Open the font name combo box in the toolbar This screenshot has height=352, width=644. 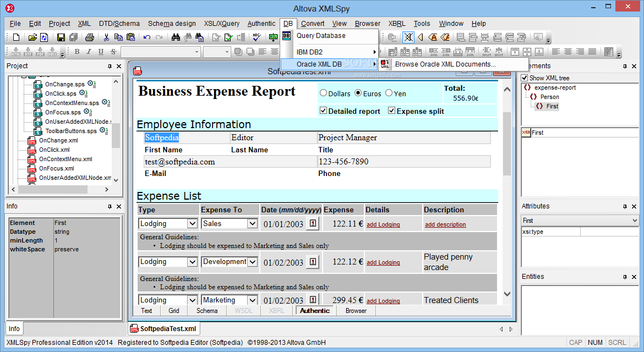pos(160,52)
